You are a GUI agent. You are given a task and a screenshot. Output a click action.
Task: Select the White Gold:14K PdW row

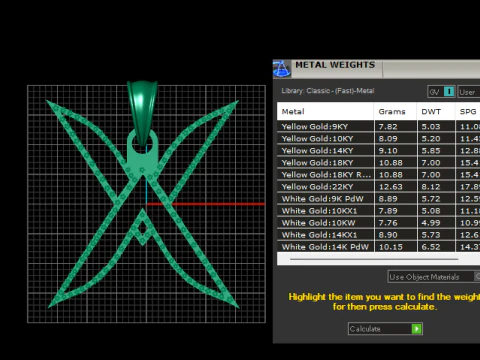click(378, 247)
